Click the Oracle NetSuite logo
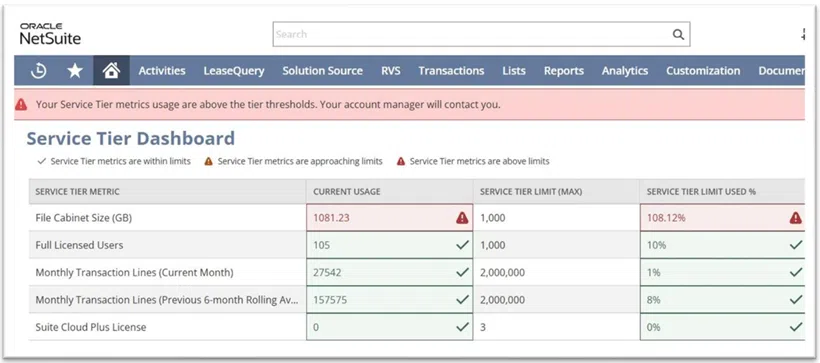 [x=50, y=34]
